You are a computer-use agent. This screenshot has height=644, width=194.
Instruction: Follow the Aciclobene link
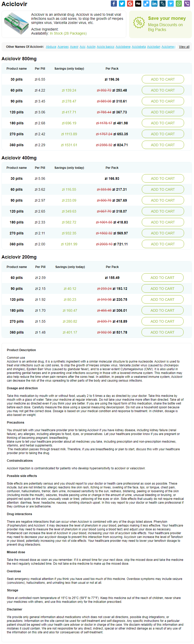(x=123, y=47)
